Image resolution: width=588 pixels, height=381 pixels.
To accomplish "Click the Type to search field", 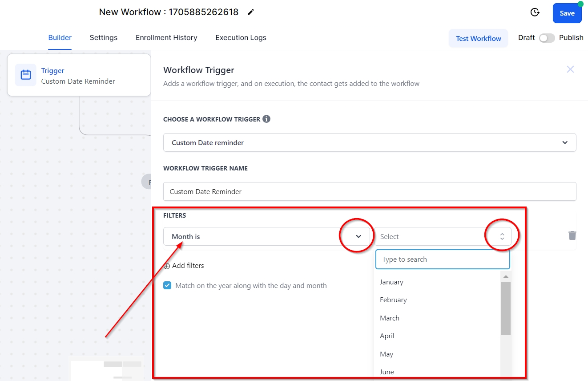I will (443, 259).
